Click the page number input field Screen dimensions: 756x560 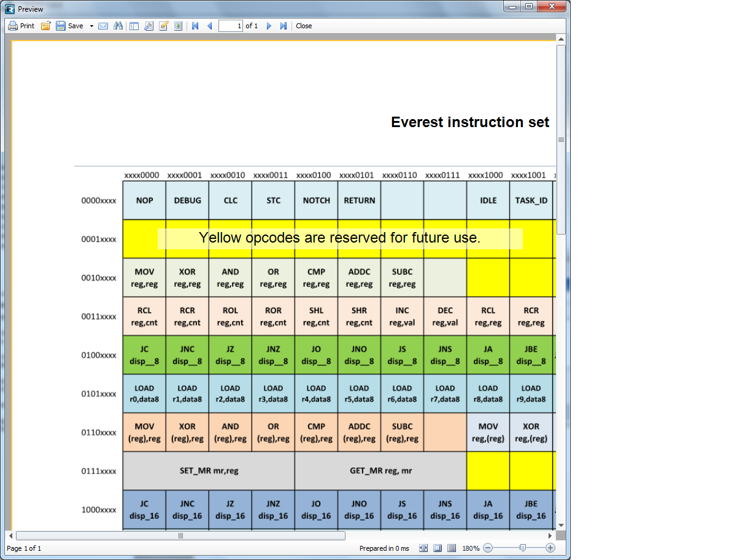(x=231, y=26)
